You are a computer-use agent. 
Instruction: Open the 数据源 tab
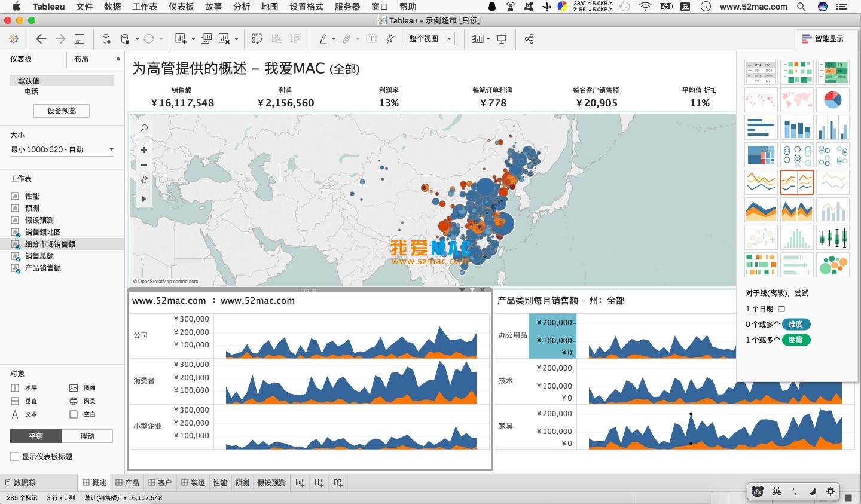[20, 483]
